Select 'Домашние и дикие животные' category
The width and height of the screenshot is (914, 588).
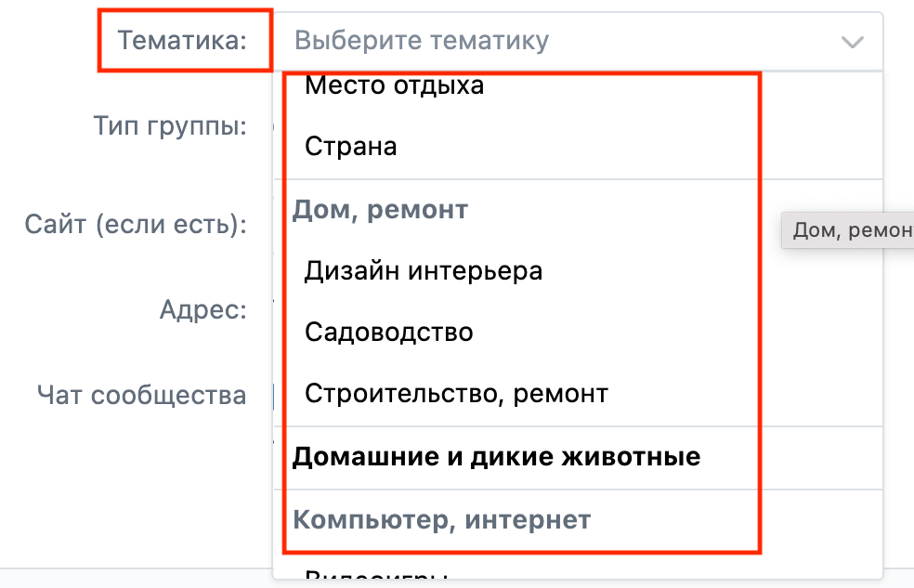pos(496,457)
